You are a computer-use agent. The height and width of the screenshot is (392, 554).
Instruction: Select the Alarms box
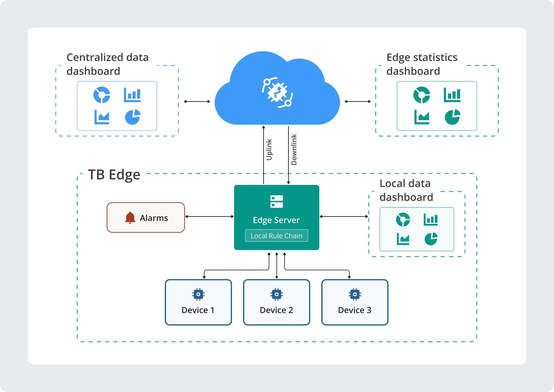[146, 217]
